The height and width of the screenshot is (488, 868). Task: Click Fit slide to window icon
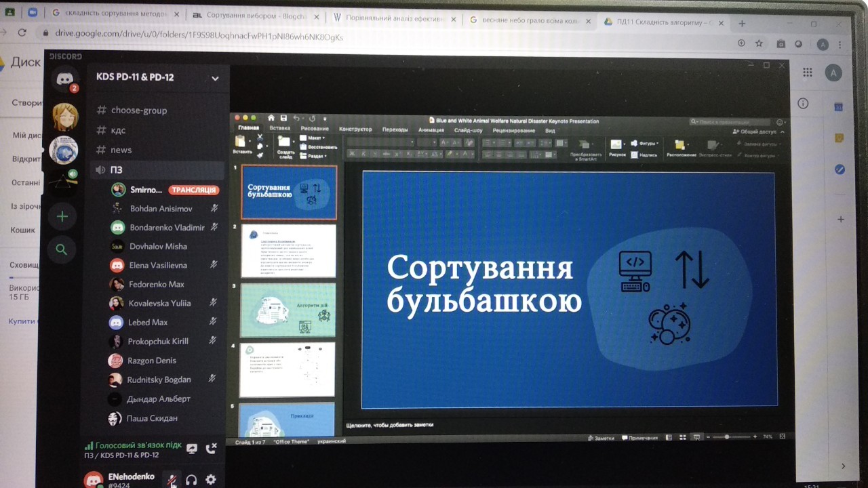(x=783, y=437)
